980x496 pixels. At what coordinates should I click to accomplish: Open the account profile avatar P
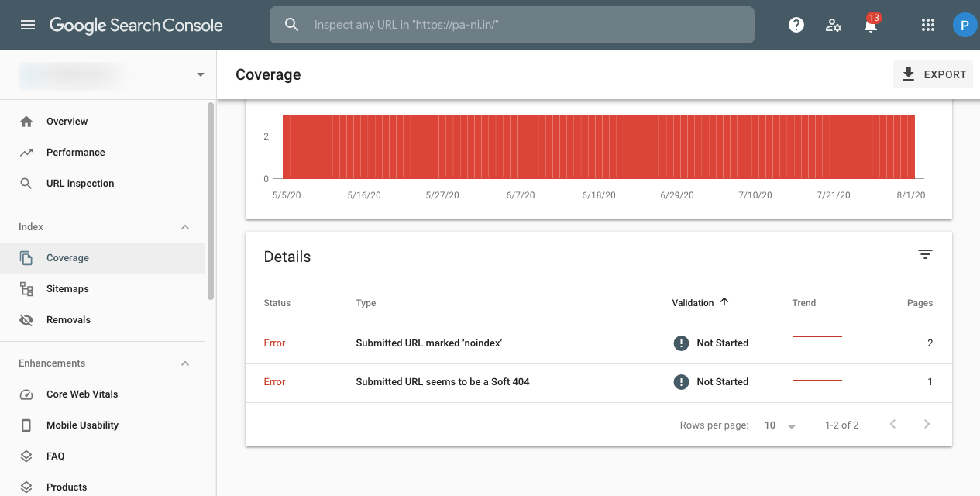pyautogui.click(x=965, y=25)
